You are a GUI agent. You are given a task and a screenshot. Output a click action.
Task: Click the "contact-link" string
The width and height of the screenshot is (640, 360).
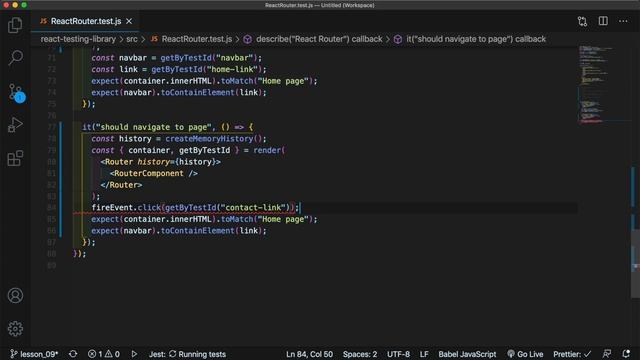pos(252,208)
